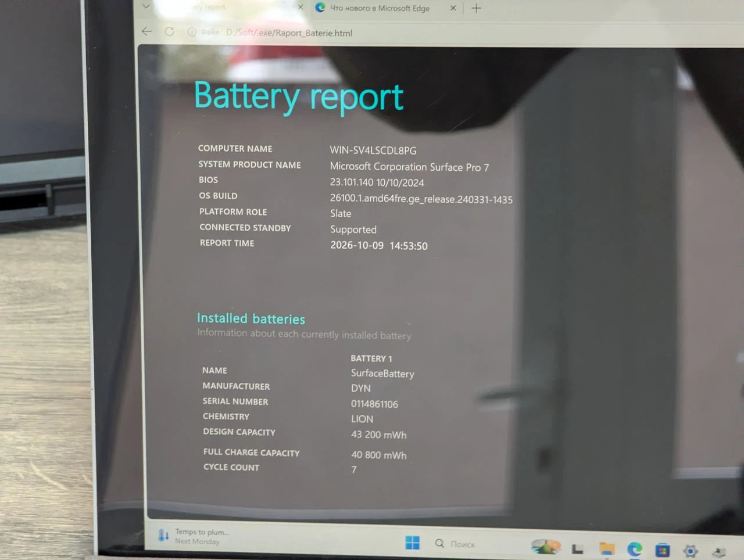The height and width of the screenshot is (560, 744).
Task: Open Settings gear in the taskbar
Action: tap(691, 551)
